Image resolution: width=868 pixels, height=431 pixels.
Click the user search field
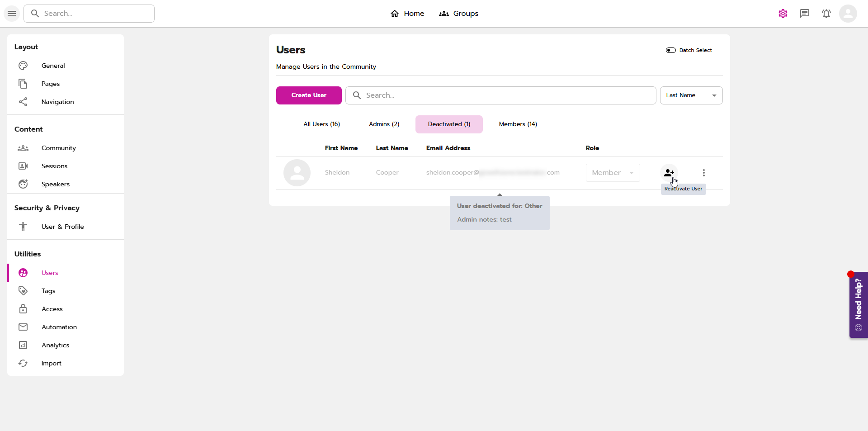click(x=500, y=95)
